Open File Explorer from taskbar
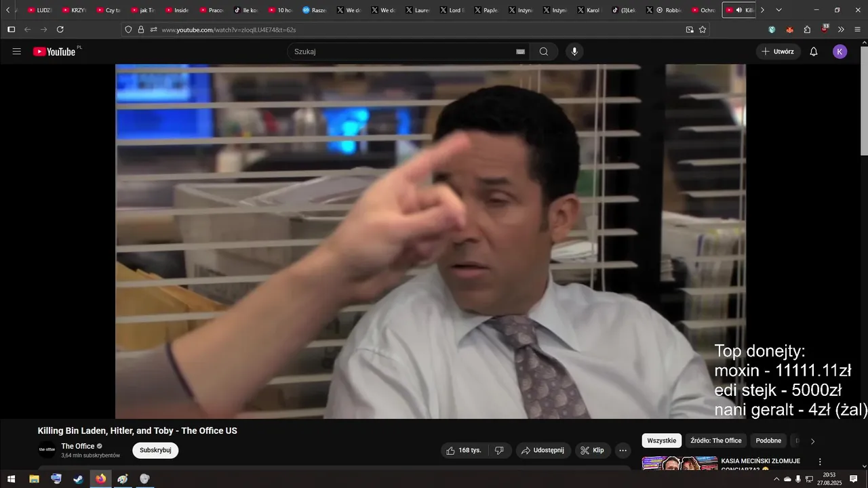 [x=34, y=479]
